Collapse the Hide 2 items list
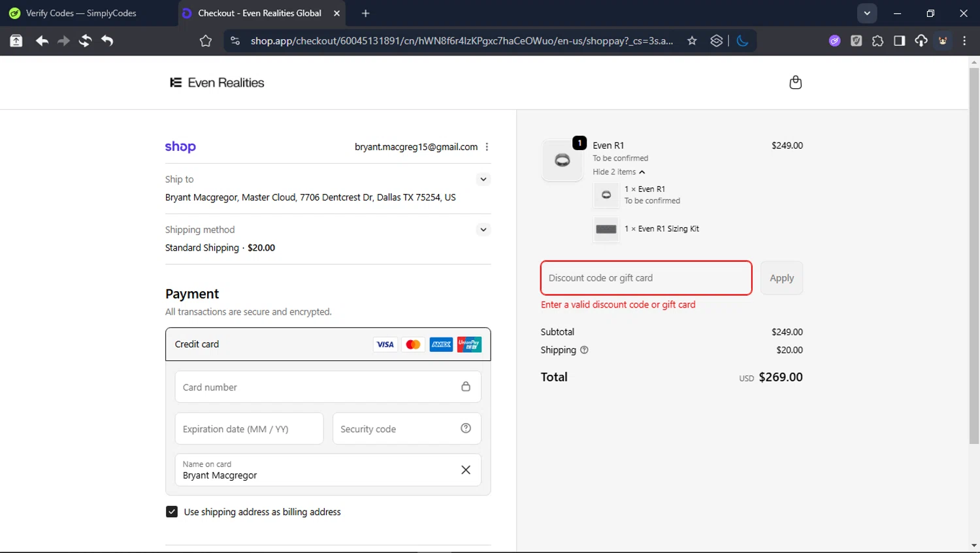 tap(619, 172)
